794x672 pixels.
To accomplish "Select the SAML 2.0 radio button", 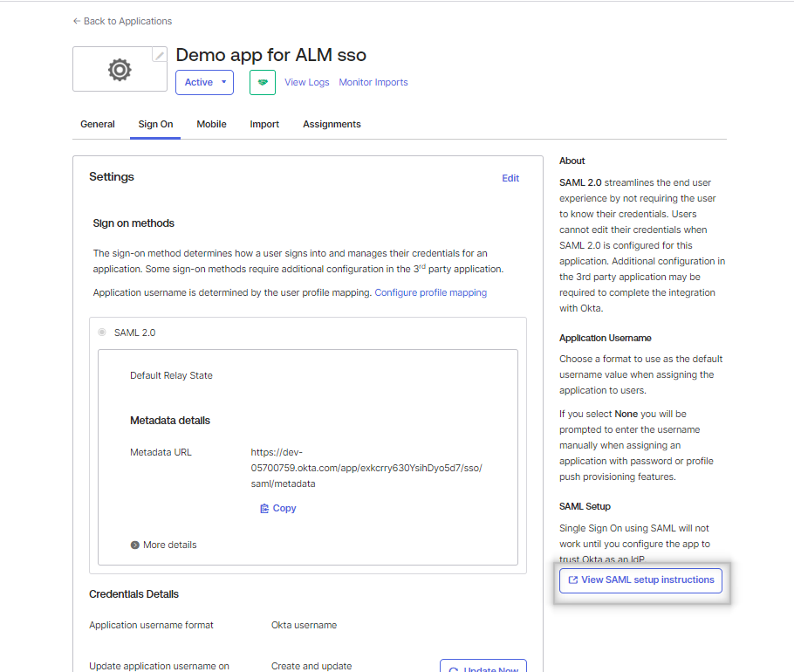I will tap(102, 333).
